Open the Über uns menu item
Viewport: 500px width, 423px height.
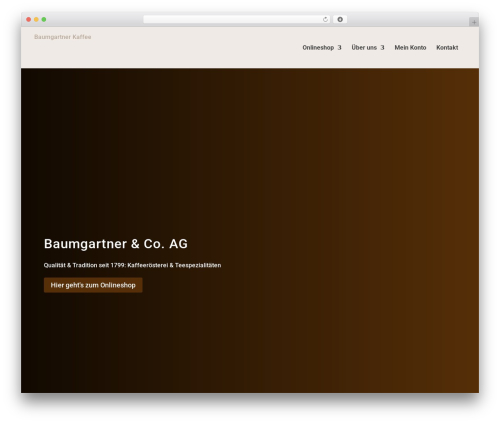click(364, 48)
